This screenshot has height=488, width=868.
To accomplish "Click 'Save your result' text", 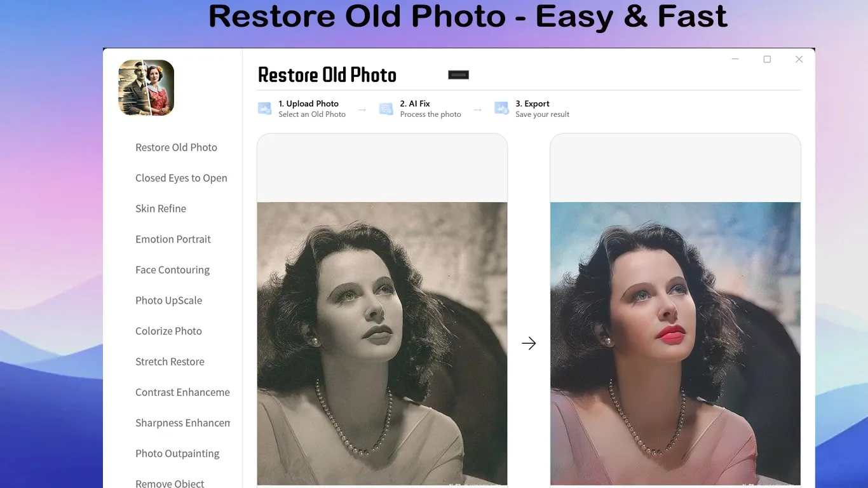I will click(x=542, y=114).
